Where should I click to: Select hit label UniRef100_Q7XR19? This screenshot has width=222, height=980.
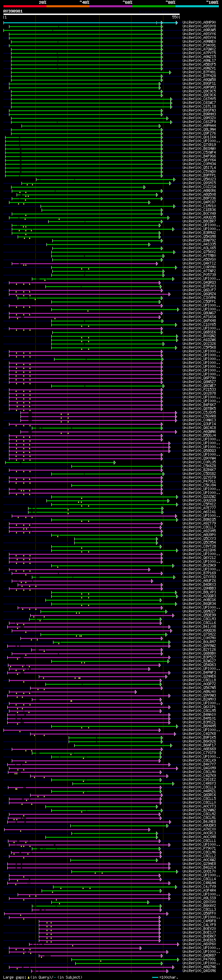click(x=199, y=145)
